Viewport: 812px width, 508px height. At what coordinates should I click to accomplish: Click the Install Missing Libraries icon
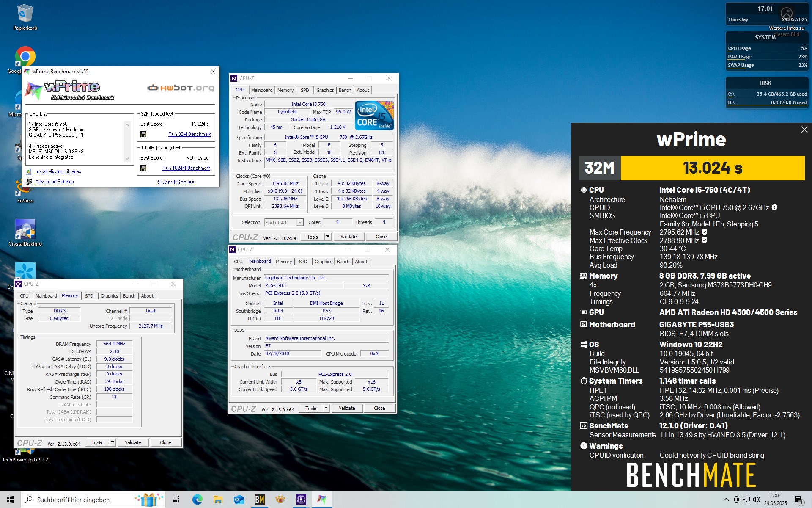coord(29,171)
